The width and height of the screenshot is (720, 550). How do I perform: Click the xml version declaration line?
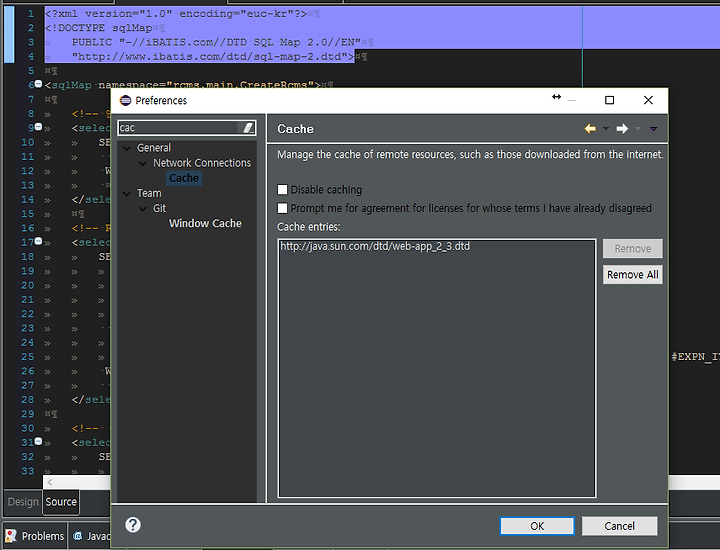tap(176, 14)
